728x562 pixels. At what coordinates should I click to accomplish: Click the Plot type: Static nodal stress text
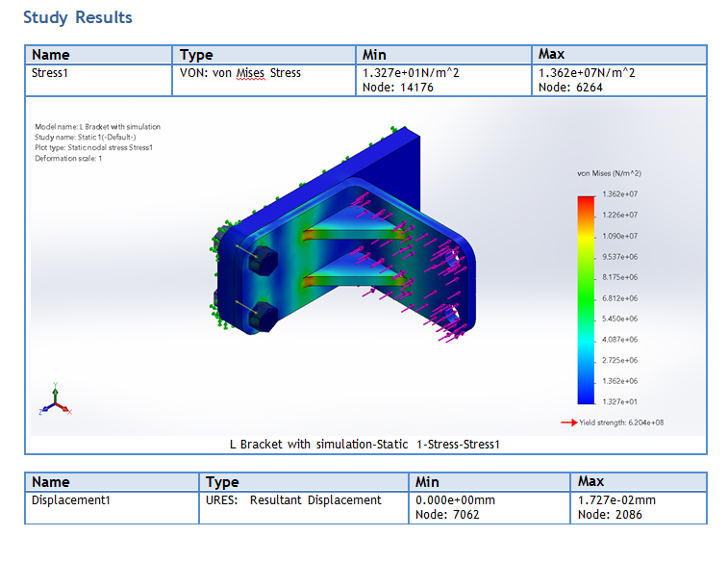point(93,147)
